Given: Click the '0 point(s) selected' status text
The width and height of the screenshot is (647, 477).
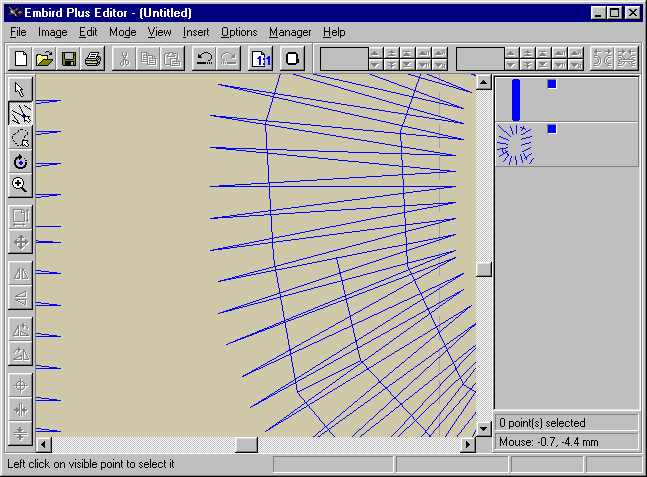Looking at the screenshot, I should tap(542, 423).
